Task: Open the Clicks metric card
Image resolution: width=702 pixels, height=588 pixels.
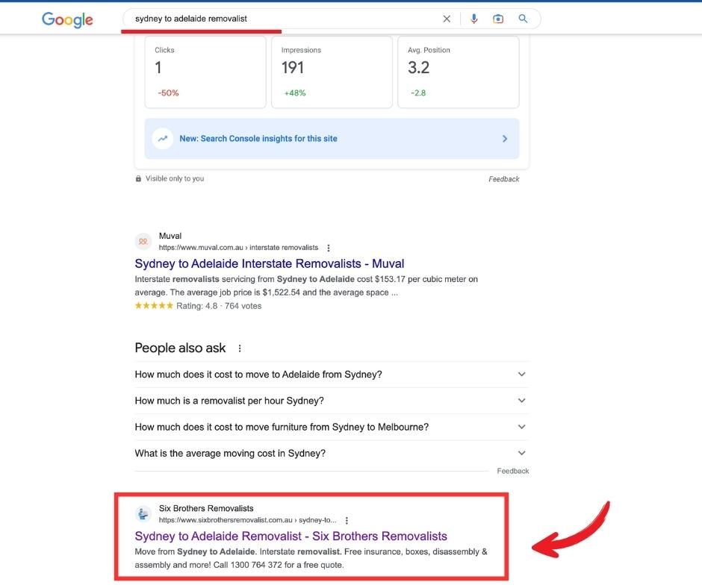Action: click(205, 72)
